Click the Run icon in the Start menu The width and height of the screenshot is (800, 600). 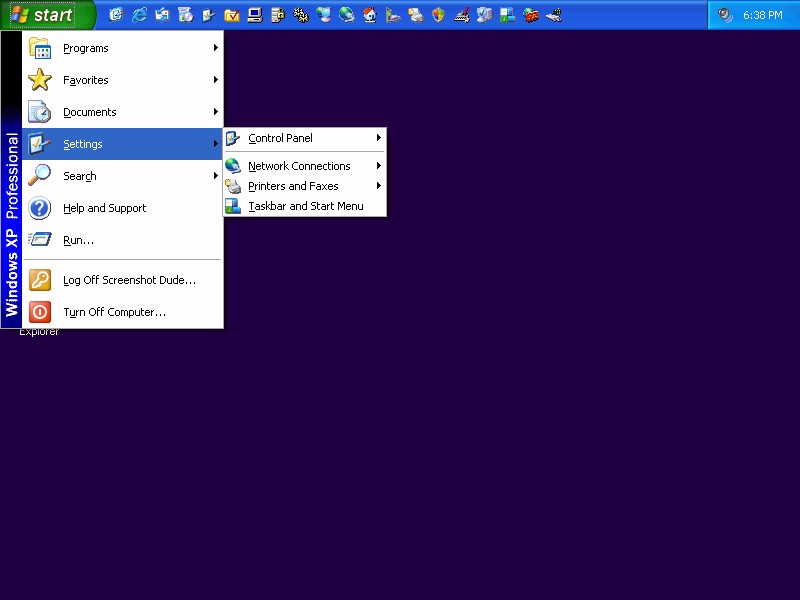pos(39,240)
